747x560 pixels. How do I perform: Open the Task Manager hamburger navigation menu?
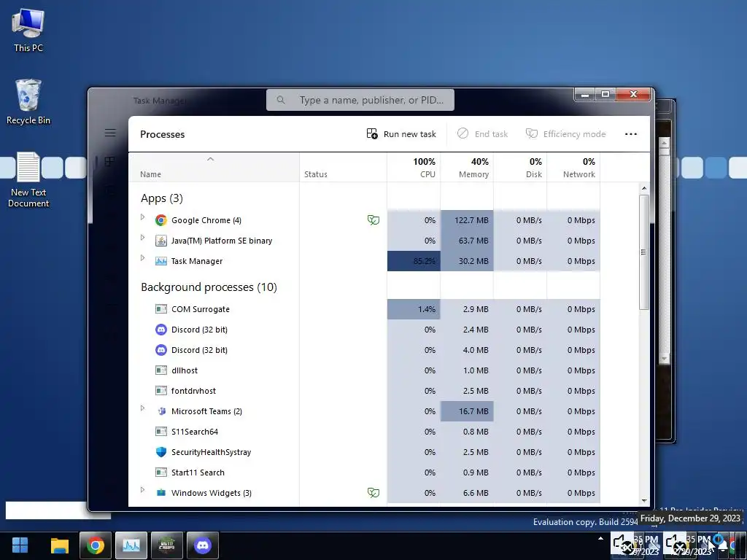tap(110, 133)
